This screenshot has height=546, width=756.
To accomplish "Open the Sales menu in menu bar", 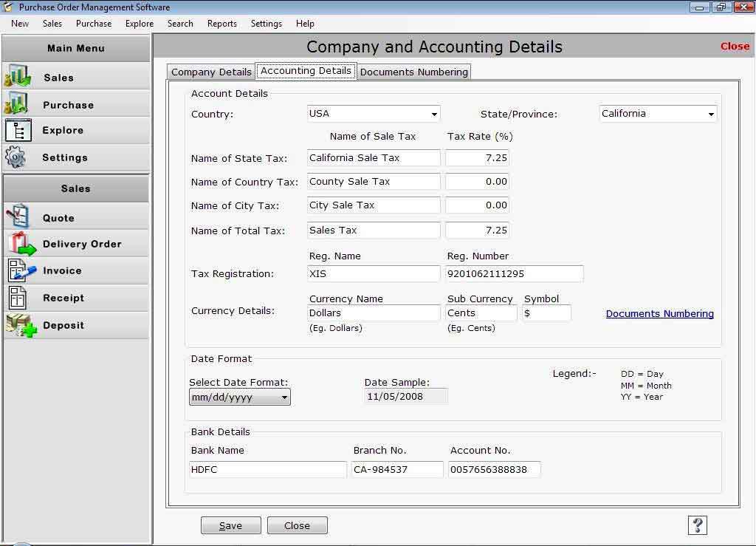I will pyautogui.click(x=52, y=23).
